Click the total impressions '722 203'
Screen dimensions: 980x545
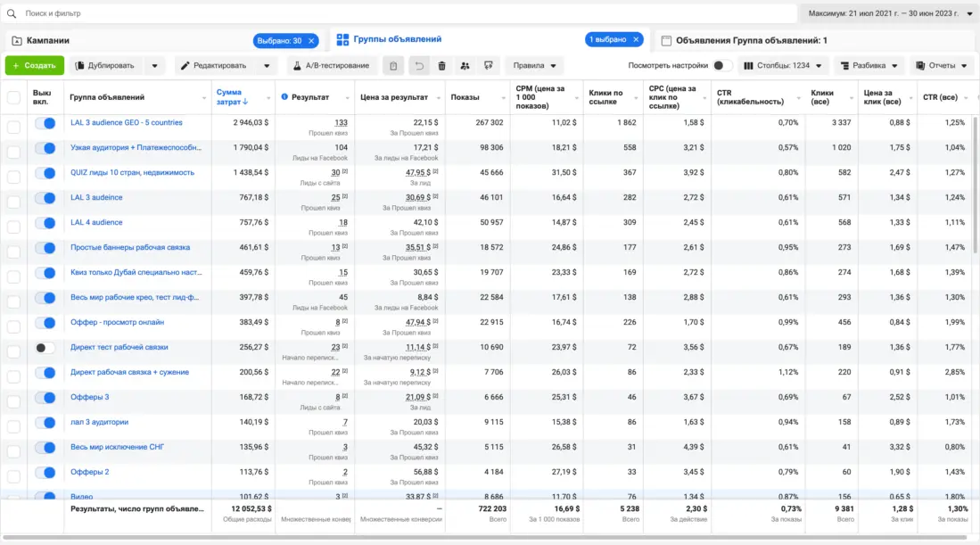pyautogui.click(x=492, y=509)
